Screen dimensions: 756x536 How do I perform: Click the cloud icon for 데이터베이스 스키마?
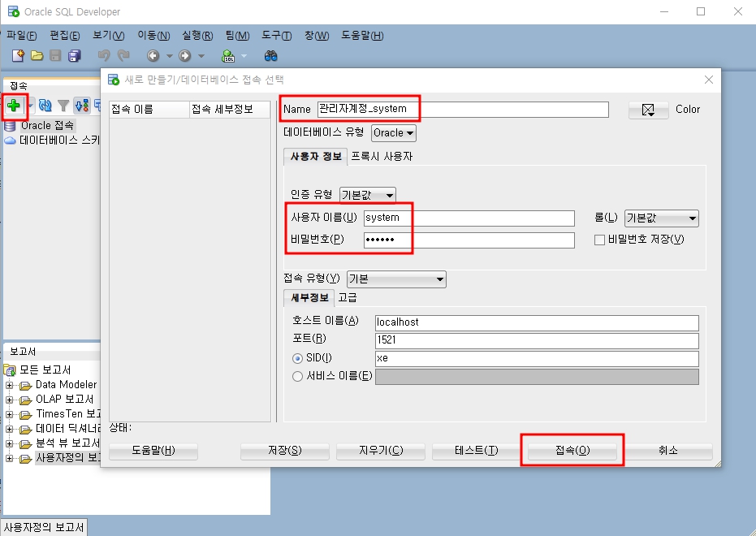(10, 140)
